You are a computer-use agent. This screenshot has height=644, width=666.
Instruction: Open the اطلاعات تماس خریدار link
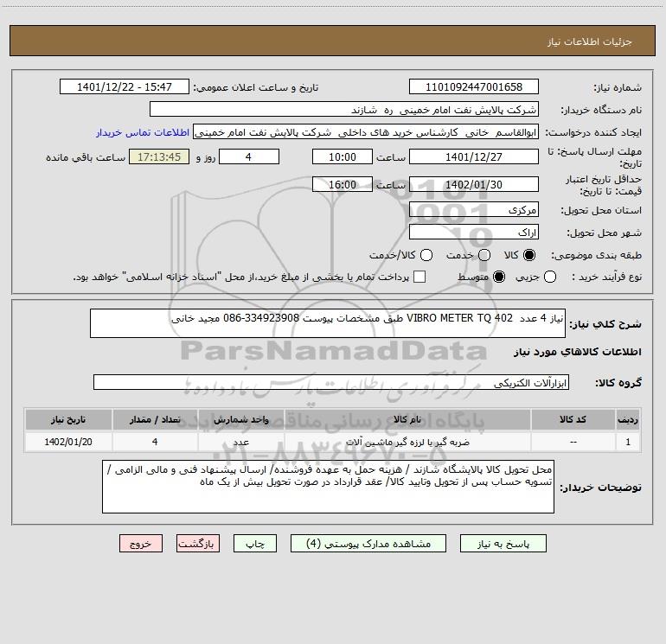point(143,132)
